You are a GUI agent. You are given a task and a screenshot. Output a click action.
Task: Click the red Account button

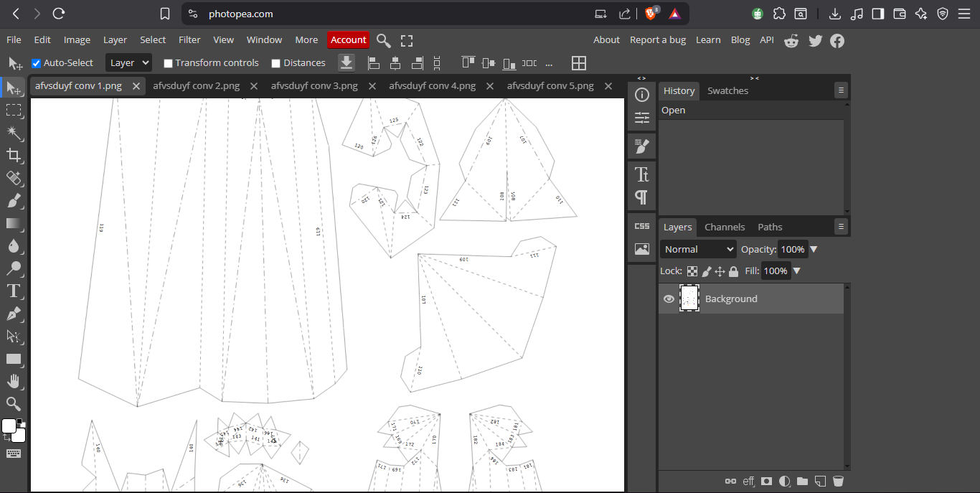pos(348,40)
